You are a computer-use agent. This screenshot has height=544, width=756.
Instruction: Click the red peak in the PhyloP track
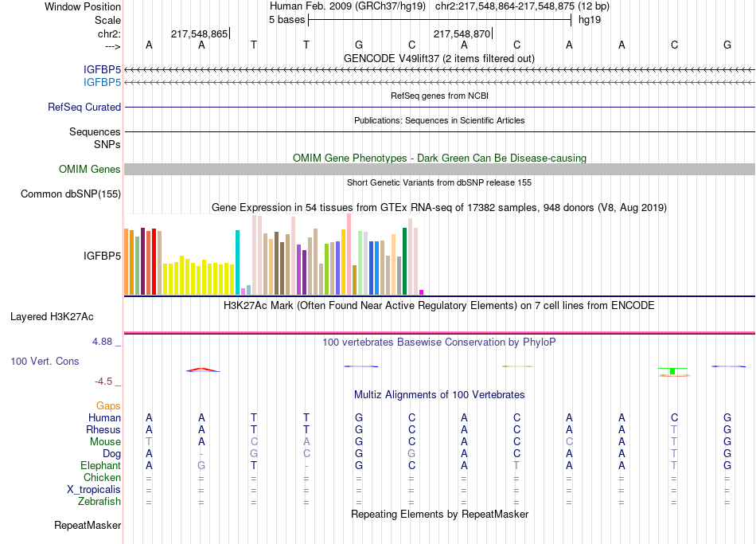click(202, 370)
